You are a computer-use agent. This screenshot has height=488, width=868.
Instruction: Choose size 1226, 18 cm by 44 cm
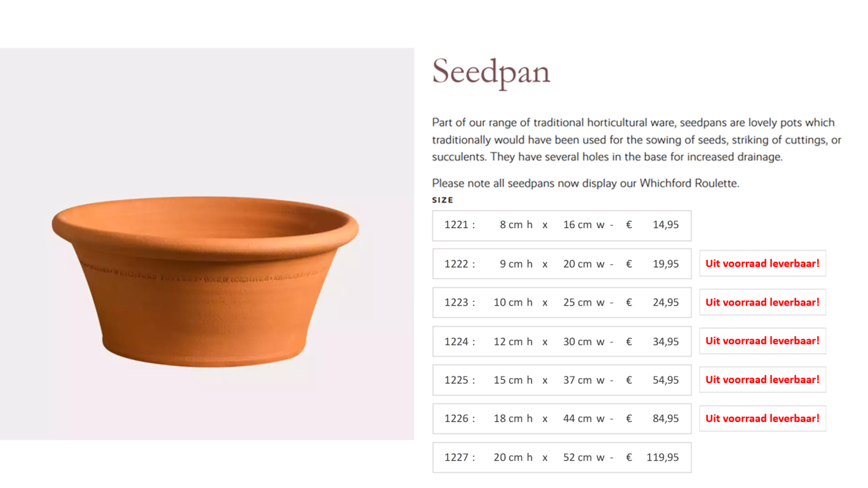click(562, 419)
